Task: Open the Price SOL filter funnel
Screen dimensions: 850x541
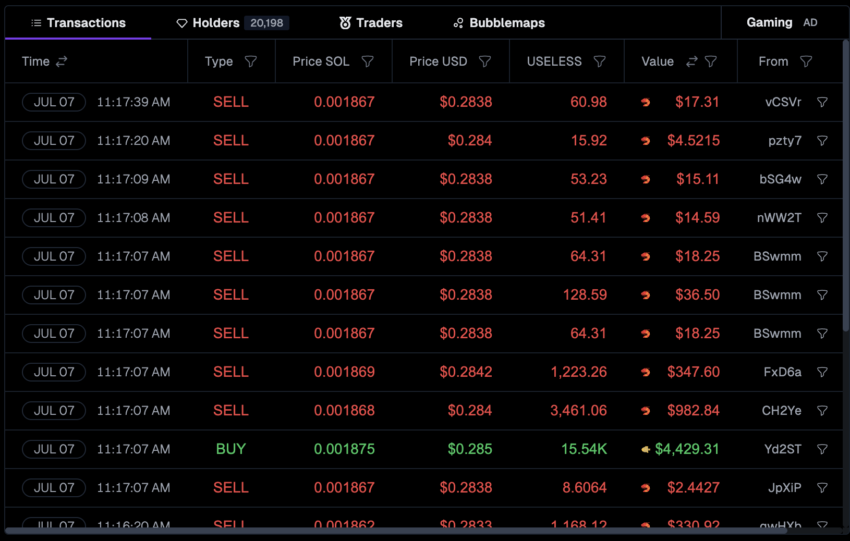Action: [367, 62]
